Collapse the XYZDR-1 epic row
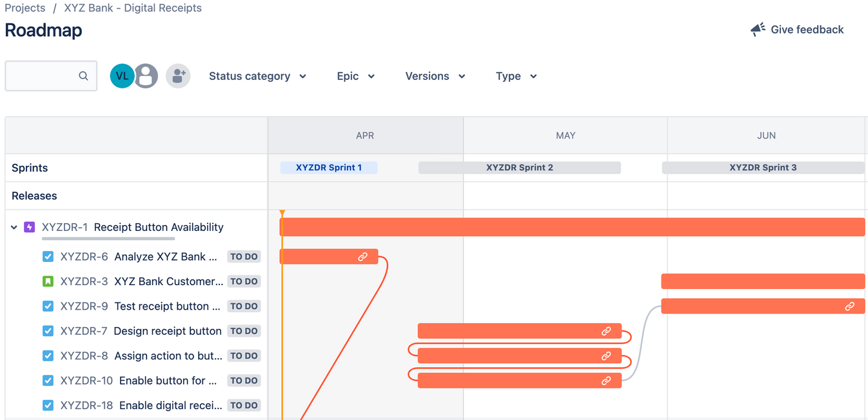The image size is (868, 420). tap(14, 227)
